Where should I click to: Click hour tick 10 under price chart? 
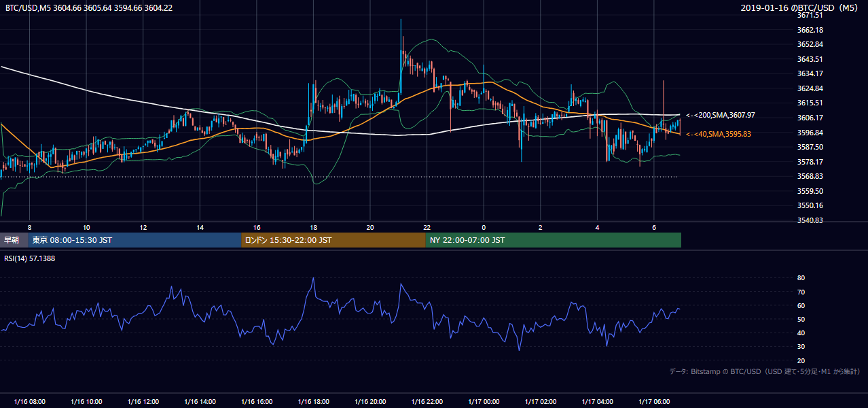pos(86,227)
